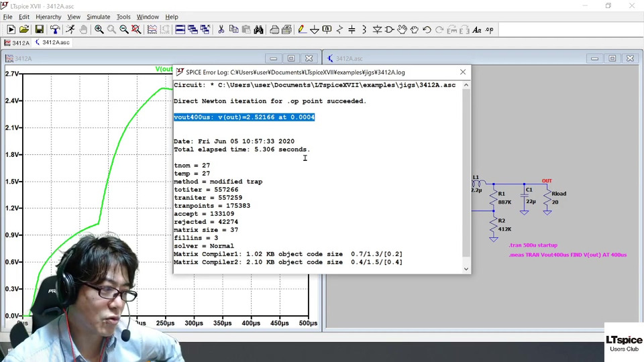Viewport: 644px width, 362px height.
Task: Click the Run simulation icon
Action: [11, 29]
